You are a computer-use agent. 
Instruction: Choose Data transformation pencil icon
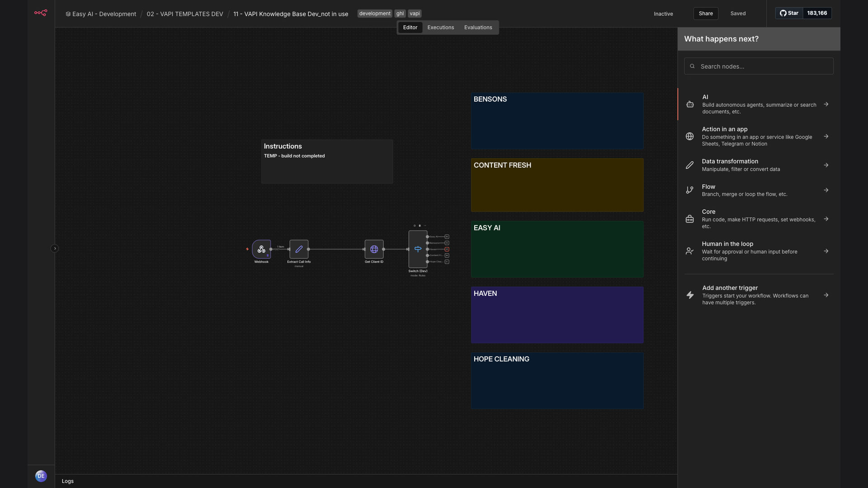(x=689, y=165)
